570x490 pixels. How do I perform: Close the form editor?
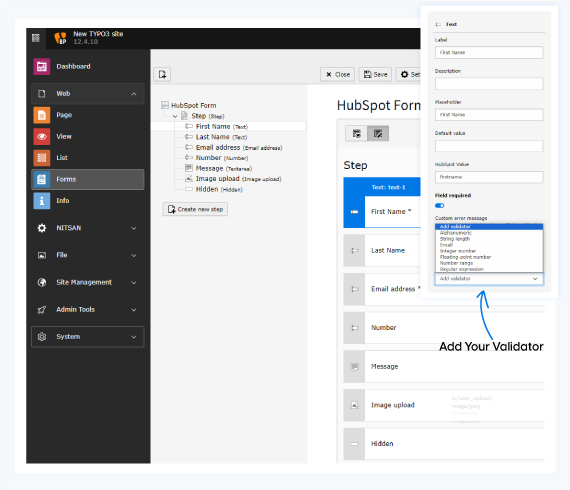click(x=337, y=75)
